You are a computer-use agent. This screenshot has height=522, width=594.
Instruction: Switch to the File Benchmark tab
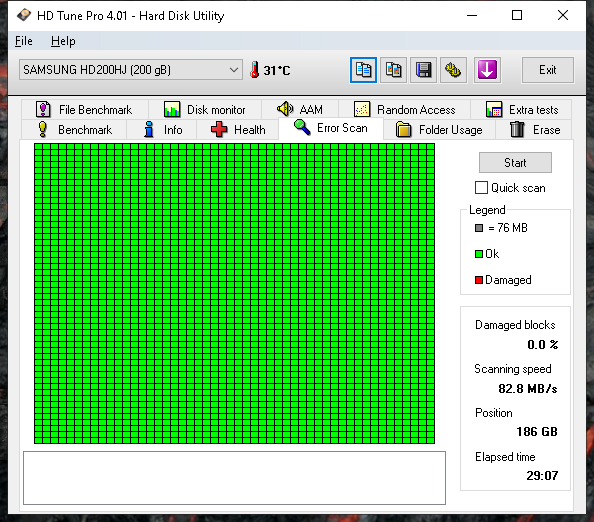click(x=85, y=109)
